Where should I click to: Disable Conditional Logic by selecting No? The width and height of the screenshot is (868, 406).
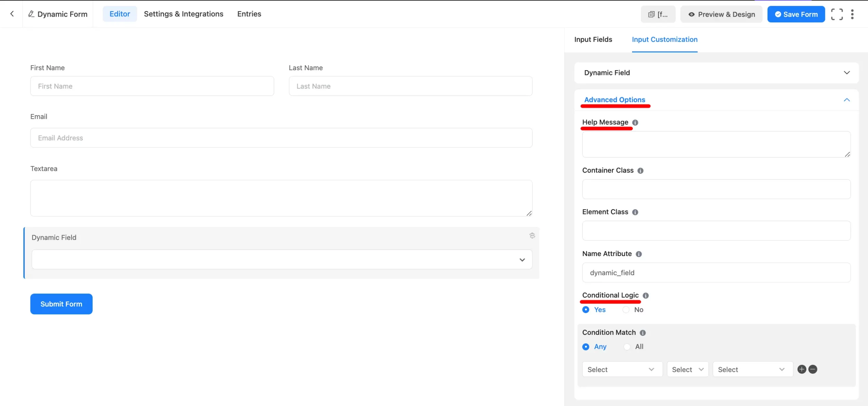[x=626, y=310]
